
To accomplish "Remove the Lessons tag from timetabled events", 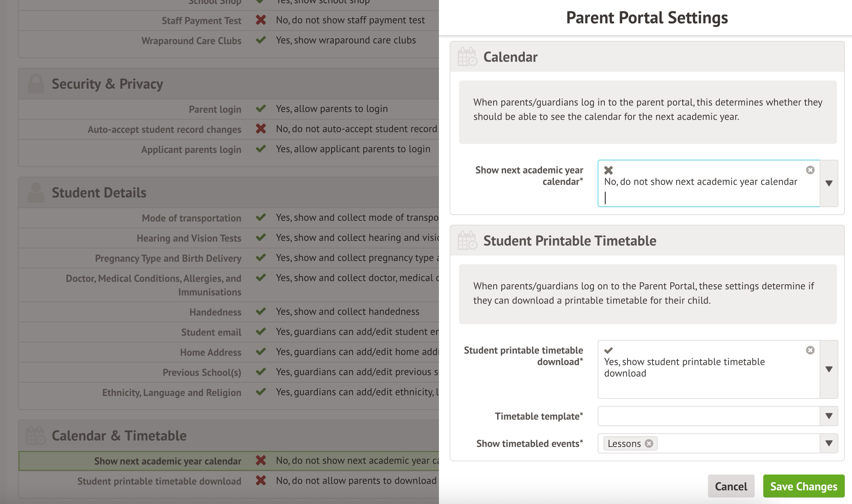I will [649, 444].
